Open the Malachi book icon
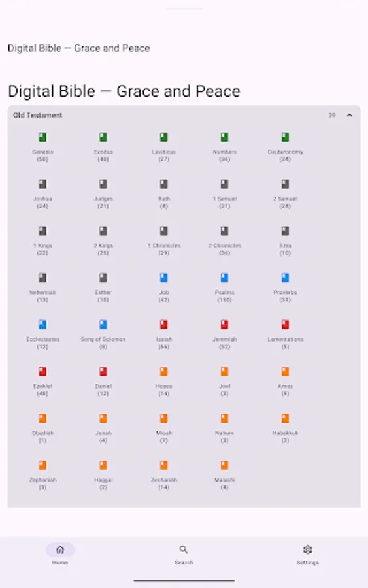The width and height of the screenshot is (368, 588). click(224, 465)
